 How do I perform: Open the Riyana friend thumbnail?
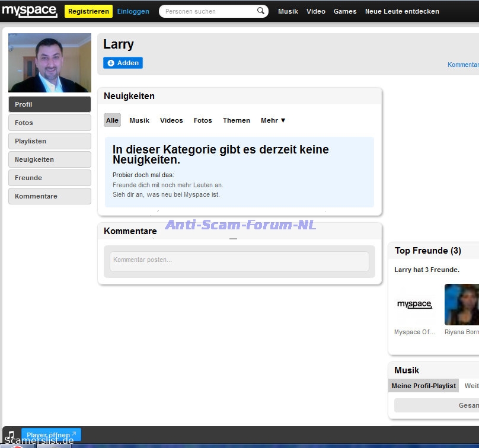462,304
